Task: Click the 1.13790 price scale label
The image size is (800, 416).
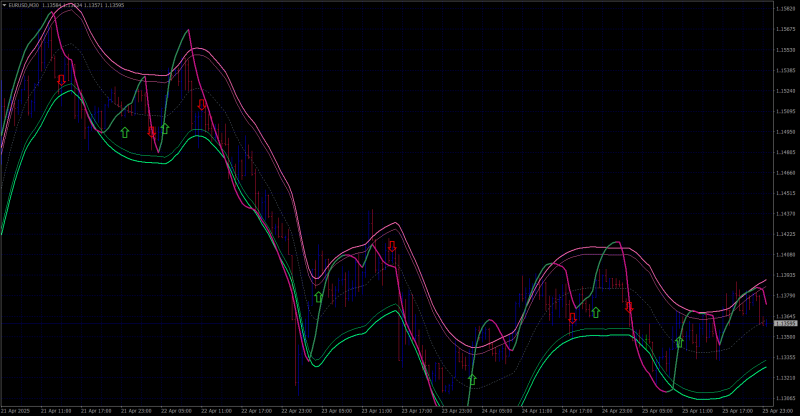Action: (785, 296)
